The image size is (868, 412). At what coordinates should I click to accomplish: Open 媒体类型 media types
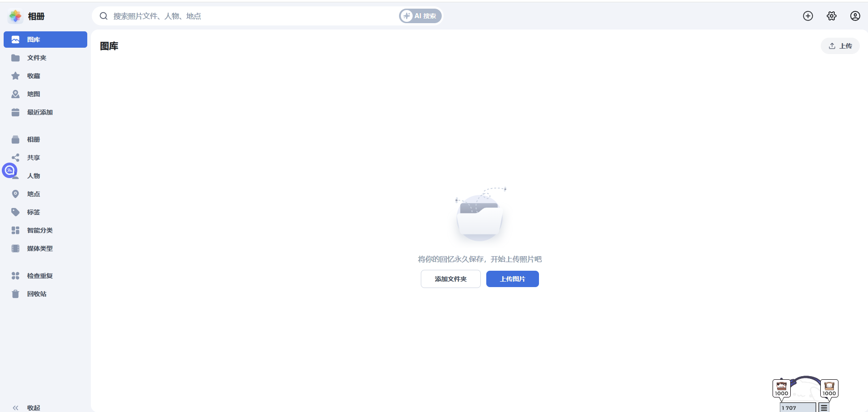(39, 248)
